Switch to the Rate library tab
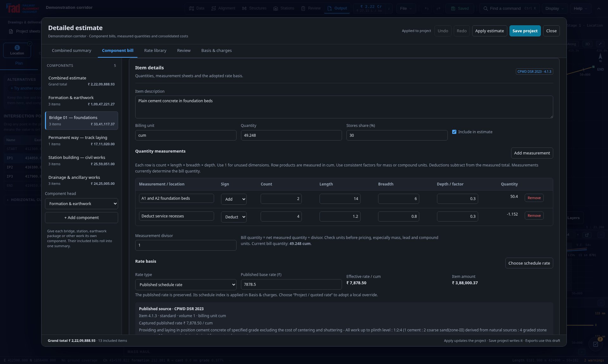The image size is (608, 364). point(155,51)
